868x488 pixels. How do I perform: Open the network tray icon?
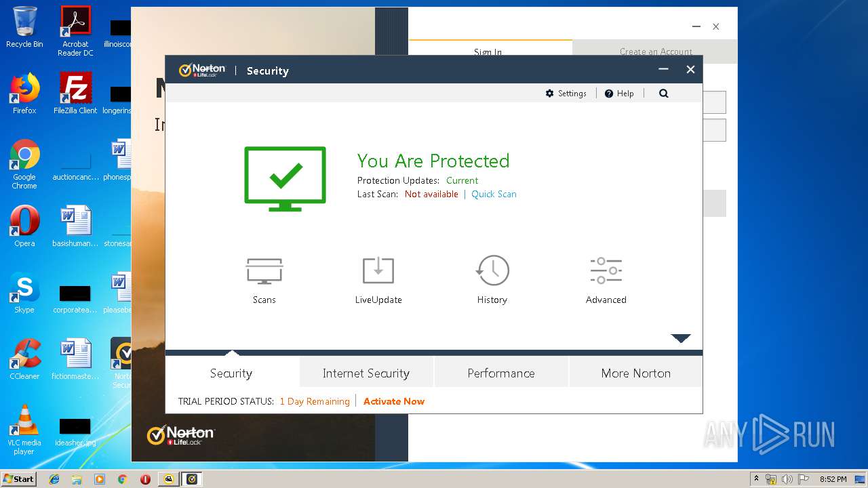[x=771, y=479]
